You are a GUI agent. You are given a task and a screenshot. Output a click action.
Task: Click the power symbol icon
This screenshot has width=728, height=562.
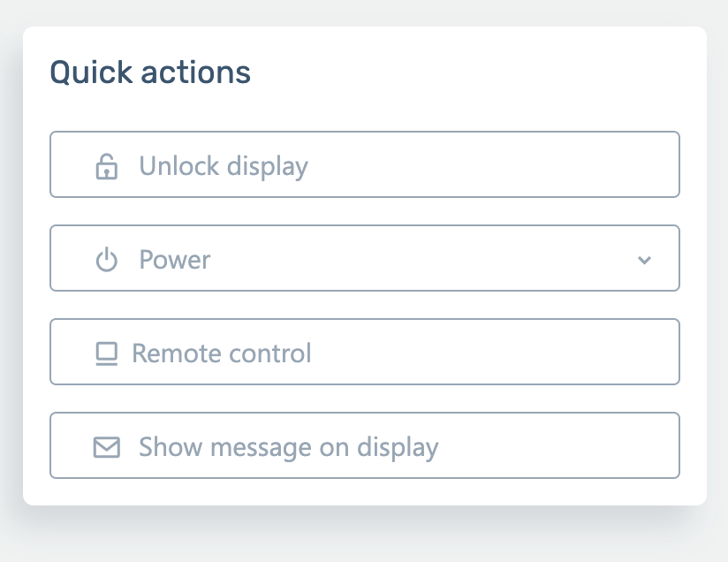tap(107, 260)
